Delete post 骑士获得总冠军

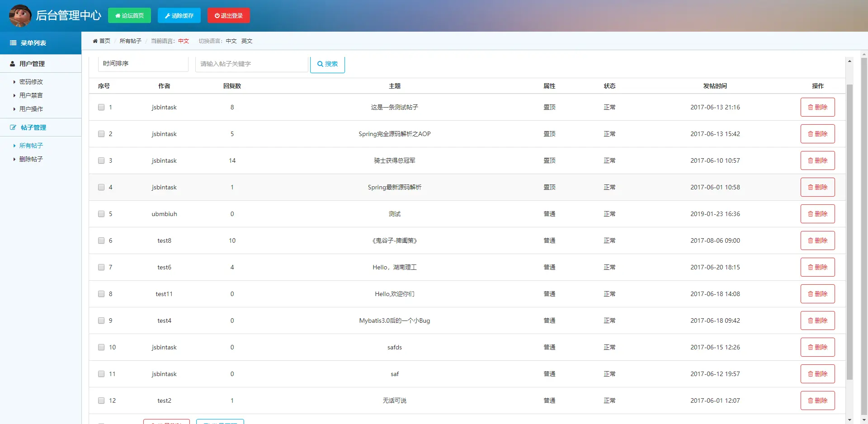817,160
